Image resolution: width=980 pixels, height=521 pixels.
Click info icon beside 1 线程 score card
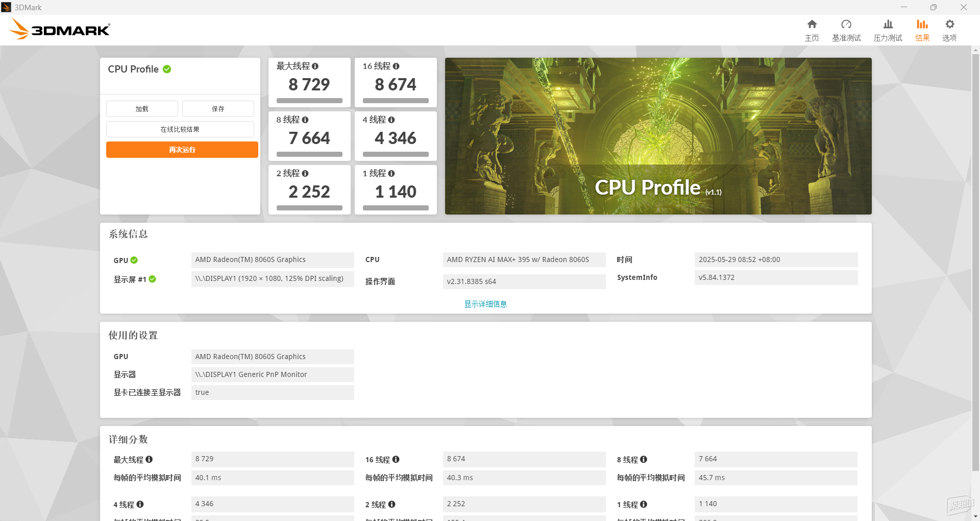[391, 174]
